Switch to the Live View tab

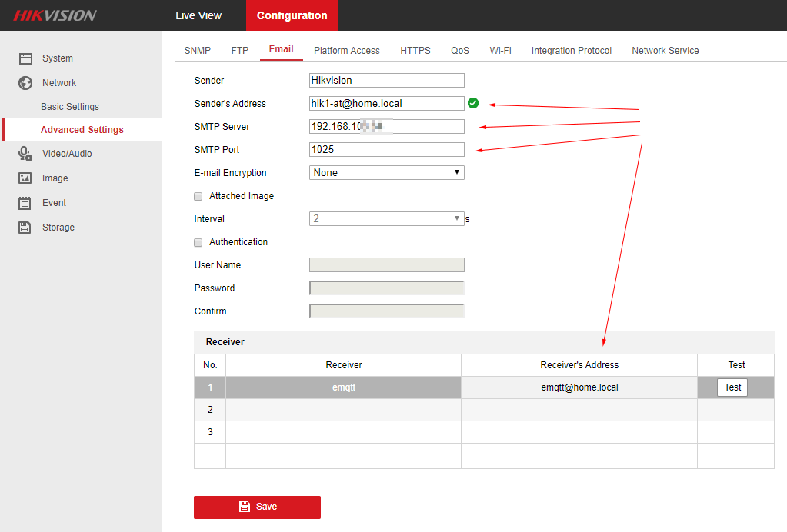coord(198,15)
